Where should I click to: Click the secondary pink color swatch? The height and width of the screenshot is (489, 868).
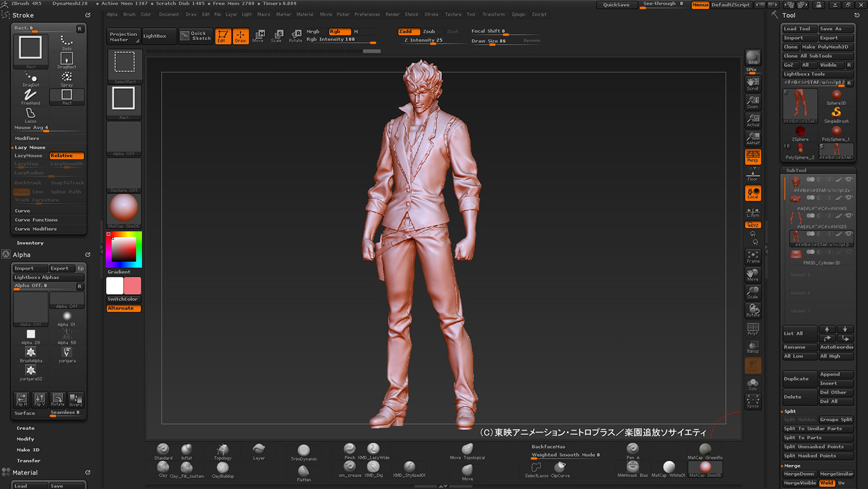coord(133,285)
